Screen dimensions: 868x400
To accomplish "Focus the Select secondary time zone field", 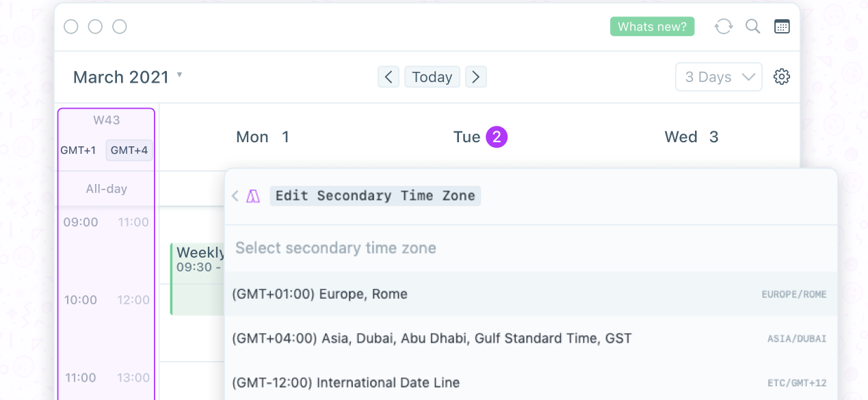I will click(531, 248).
